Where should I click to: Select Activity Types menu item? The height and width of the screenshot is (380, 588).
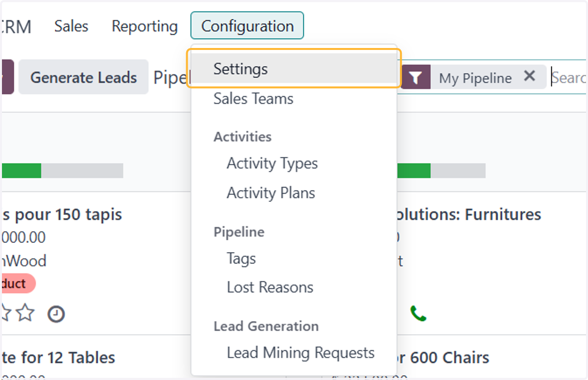point(272,163)
